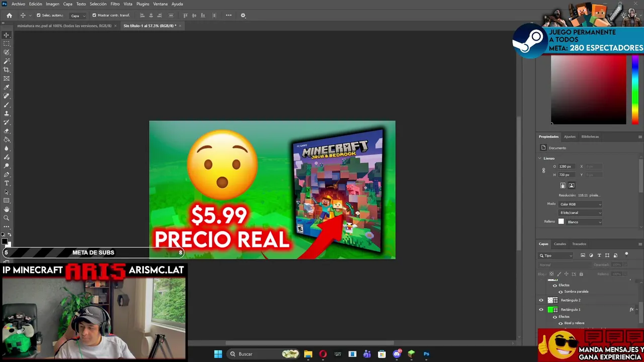The image size is (644, 362).
Task: Open the options bar settings gear
Action: pyautogui.click(x=243, y=15)
